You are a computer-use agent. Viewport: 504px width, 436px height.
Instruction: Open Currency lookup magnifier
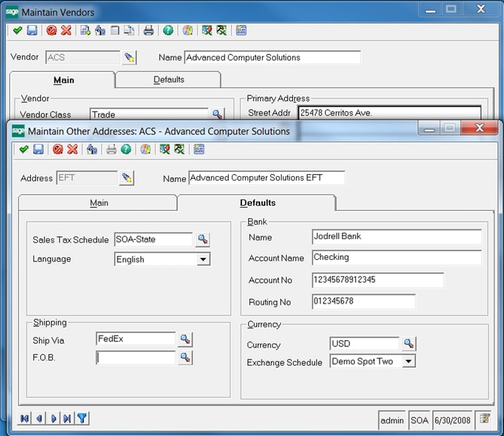[409, 344]
